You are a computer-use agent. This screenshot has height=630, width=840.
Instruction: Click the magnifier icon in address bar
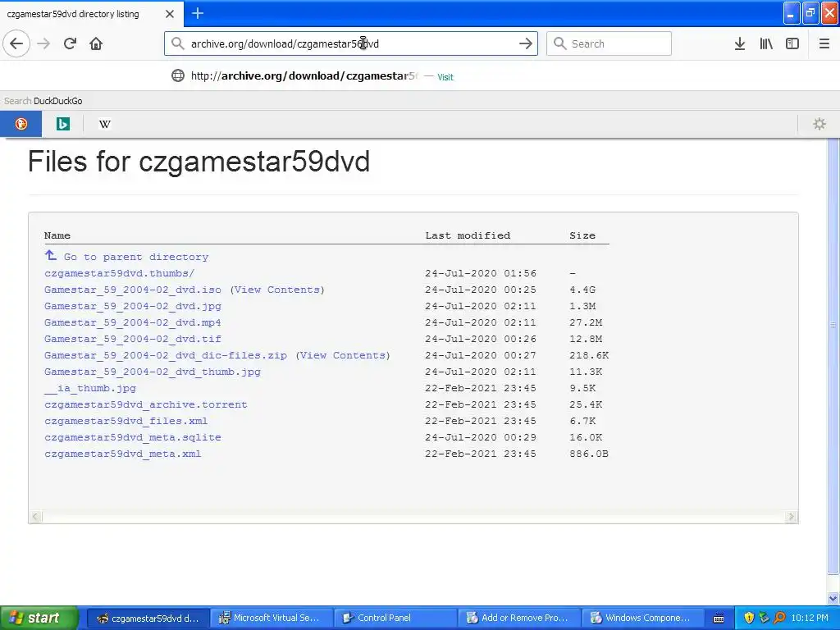[177, 43]
